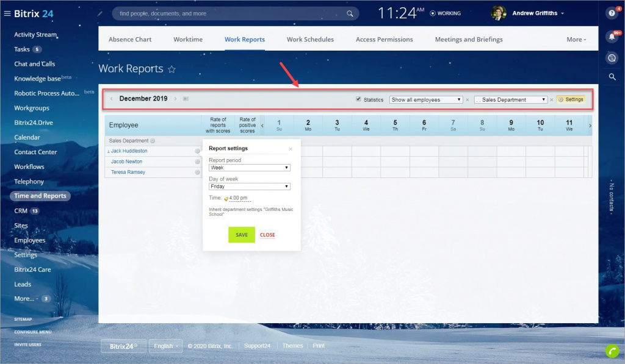Click the 4:00 pm time value
625x364 pixels.
coord(238,198)
